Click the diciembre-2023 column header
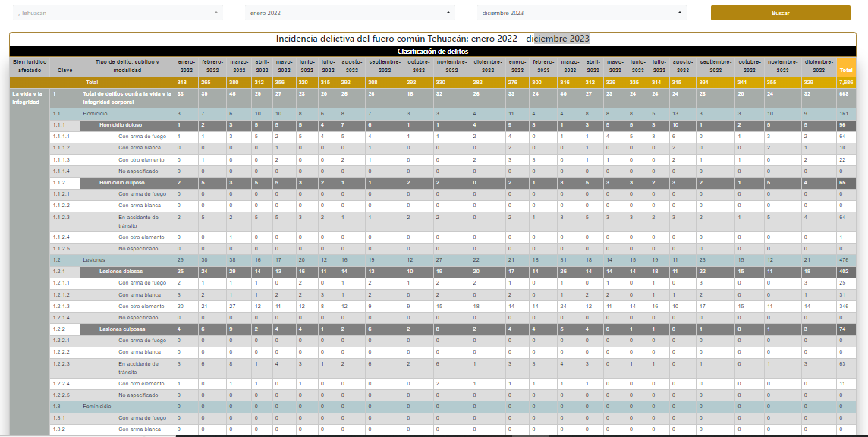The height and width of the screenshot is (437, 868). 819,65
